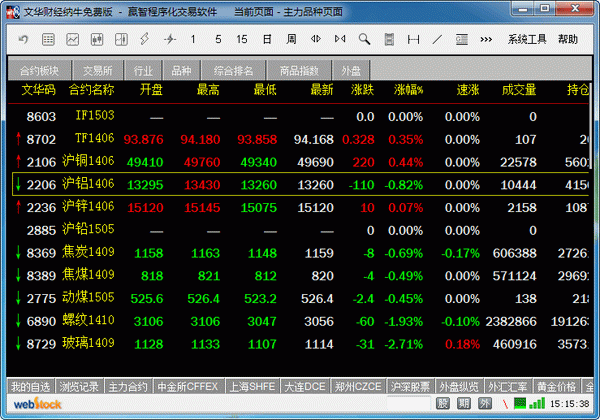Select the TF1406 contract row
This screenshot has height=420, width=600.
300,139
